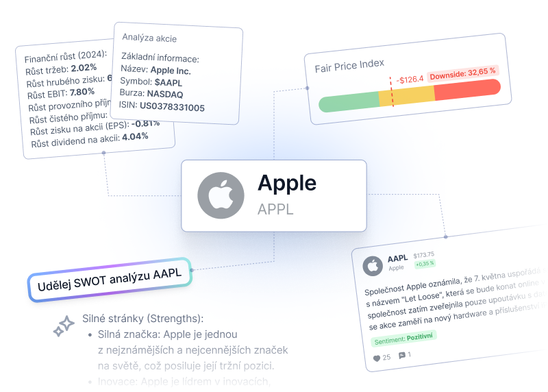Click the ISIN US0378331005 value

click(172, 107)
